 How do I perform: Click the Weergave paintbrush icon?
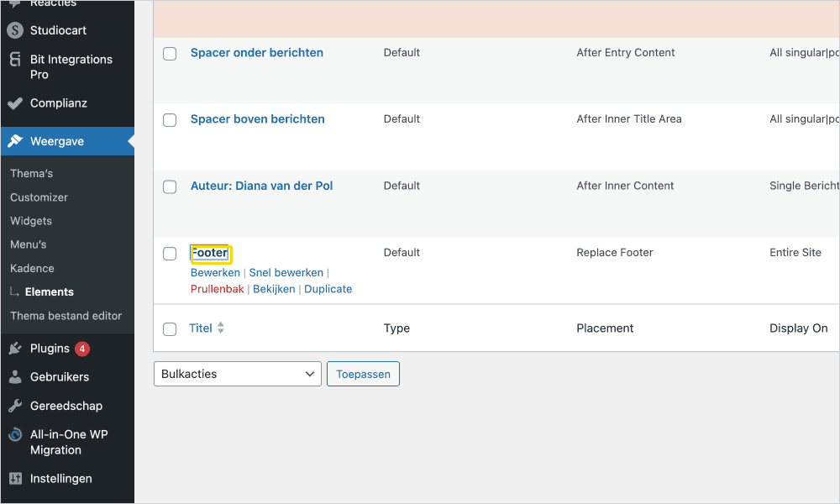pyautogui.click(x=15, y=141)
